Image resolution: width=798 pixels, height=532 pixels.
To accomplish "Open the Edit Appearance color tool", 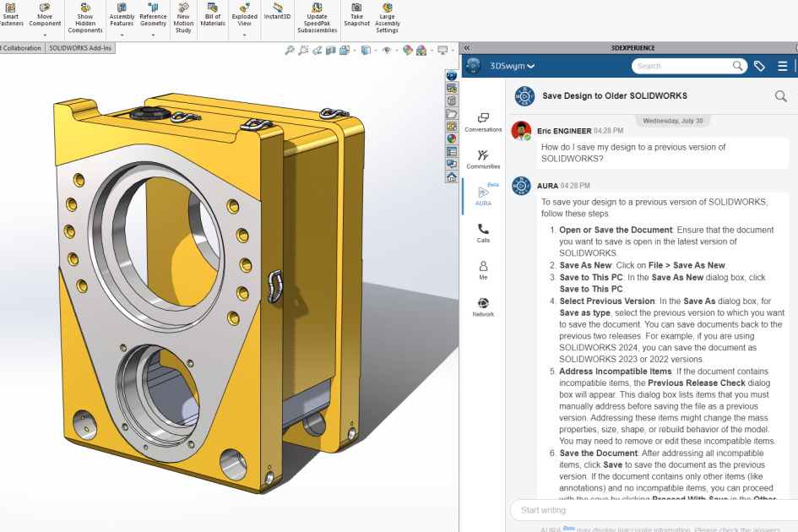I will click(x=408, y=50).
